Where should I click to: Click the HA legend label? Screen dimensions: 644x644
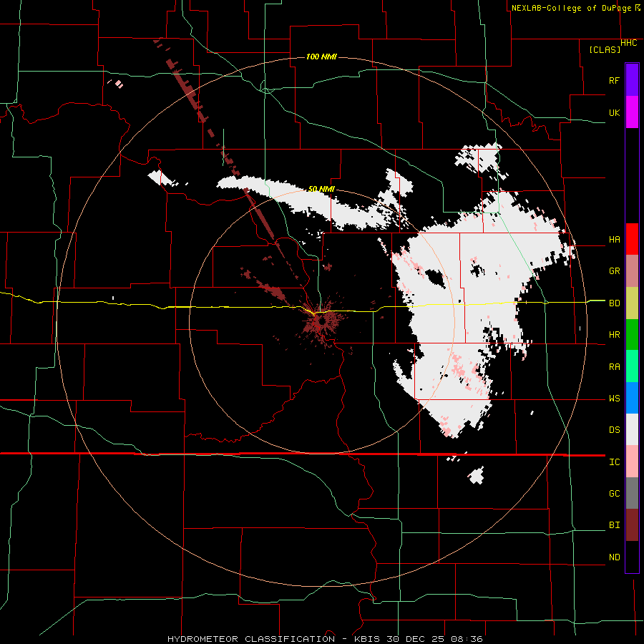tap(614, 240)
